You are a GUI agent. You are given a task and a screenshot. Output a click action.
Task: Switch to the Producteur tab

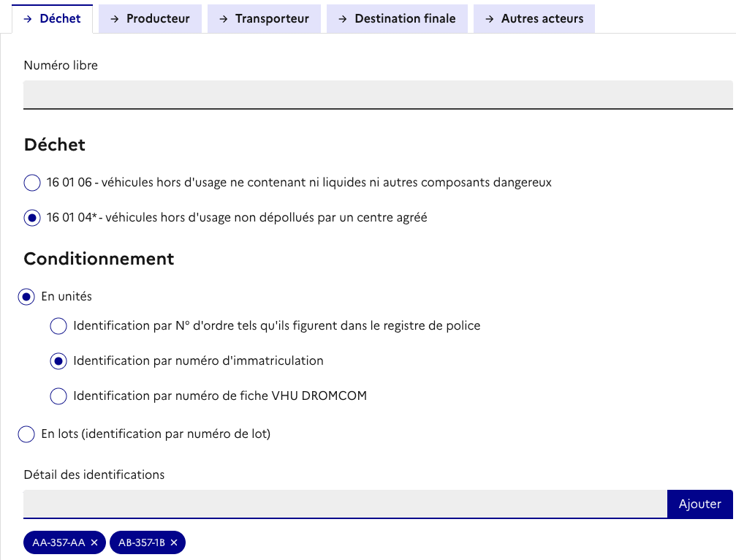[150, 19]
